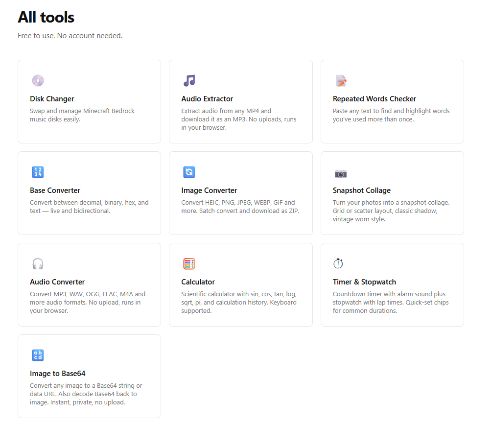Click the 'All tools' page heading
This screenshot has height=448, width=492.
(46, 17)
